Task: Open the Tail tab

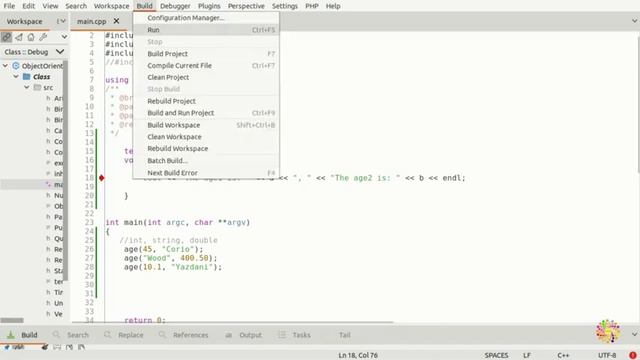Action: pos(344,335)
